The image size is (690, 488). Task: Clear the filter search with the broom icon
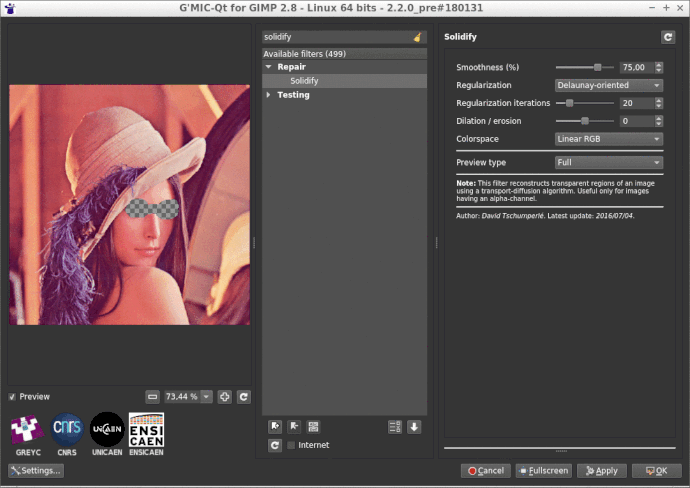pyautogui.click(x=417, y=37)
